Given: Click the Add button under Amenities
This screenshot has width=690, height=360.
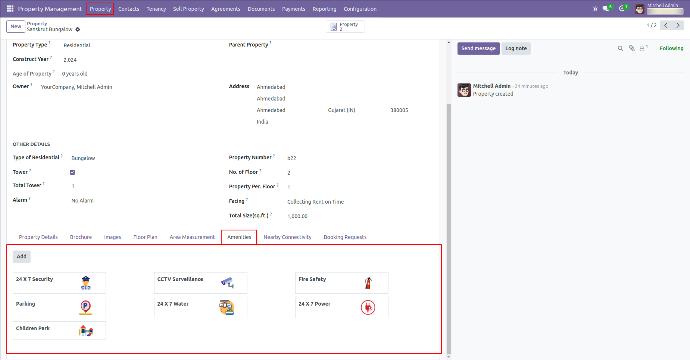Looking at the screenshot, I should point(21,256).
